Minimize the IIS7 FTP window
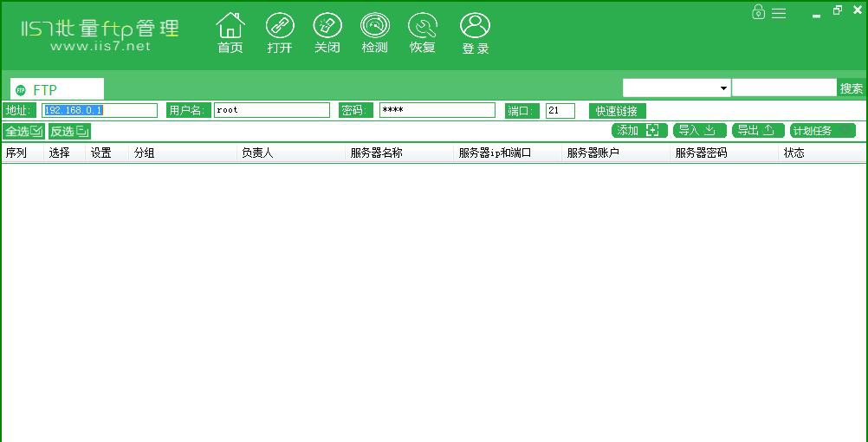This screenshot has width=868, height=442. 816,16
